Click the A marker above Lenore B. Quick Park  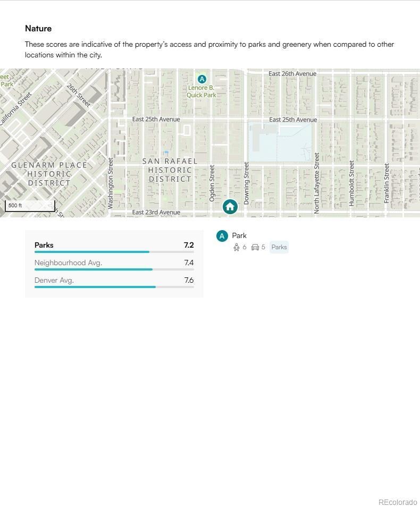coord(201,79)
